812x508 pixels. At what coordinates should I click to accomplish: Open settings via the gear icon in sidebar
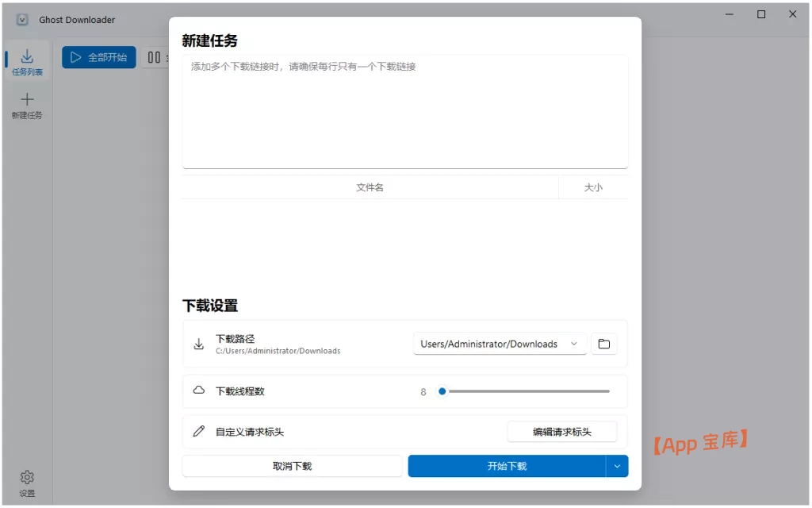click(x=27, y=475)
